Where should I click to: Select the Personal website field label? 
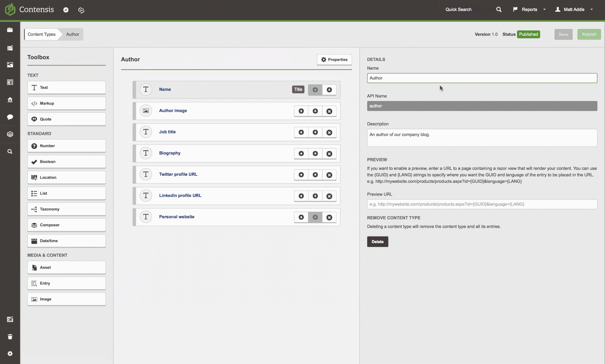tap(177, 217)
